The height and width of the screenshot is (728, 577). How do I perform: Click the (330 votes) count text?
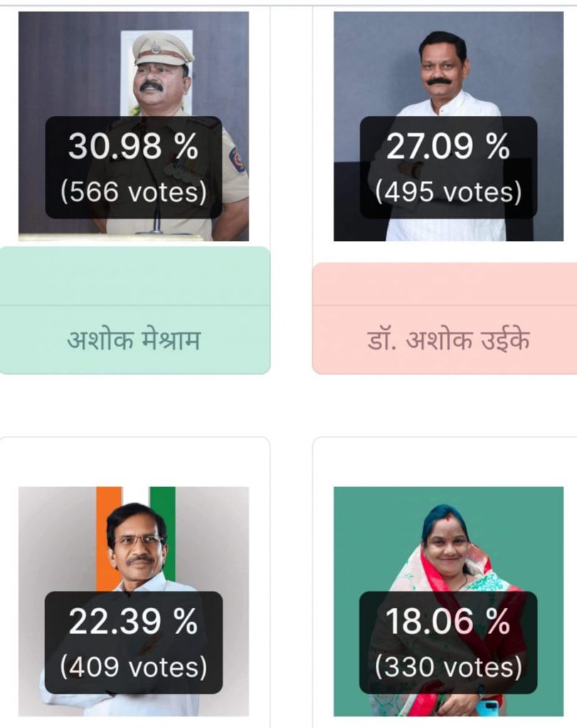click(448, 667)
